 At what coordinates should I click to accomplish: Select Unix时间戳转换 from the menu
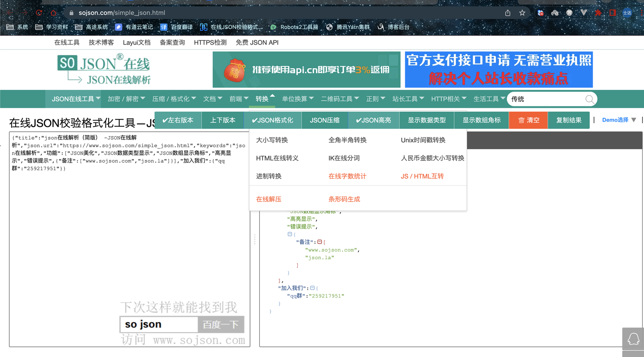(423, 140)
